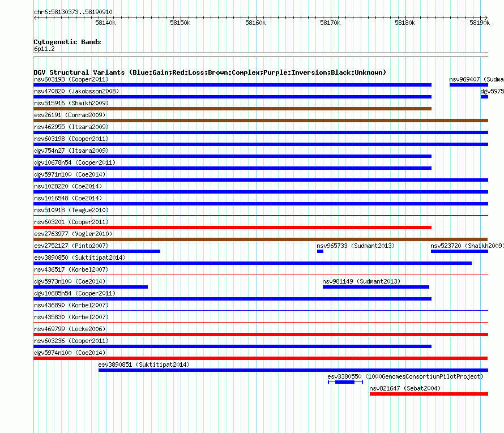This screenshot has width=504, height=433.
Task: Click the 58190k ruler tick label
Action: [480, 23]
